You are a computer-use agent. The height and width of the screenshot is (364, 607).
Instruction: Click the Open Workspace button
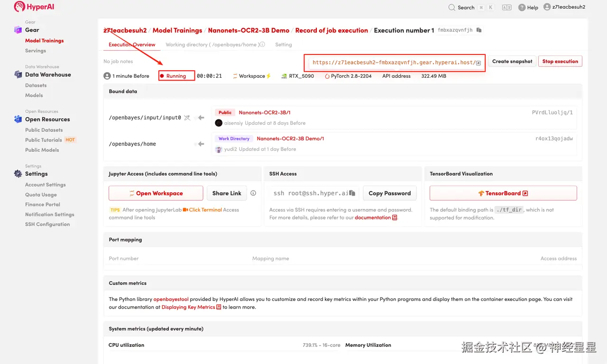point(156,193)
